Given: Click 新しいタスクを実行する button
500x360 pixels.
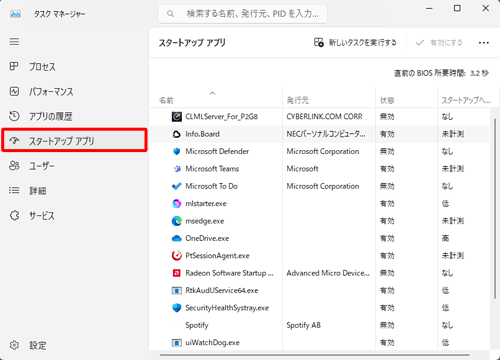Looking at the screenshot, I should point(355,42).
